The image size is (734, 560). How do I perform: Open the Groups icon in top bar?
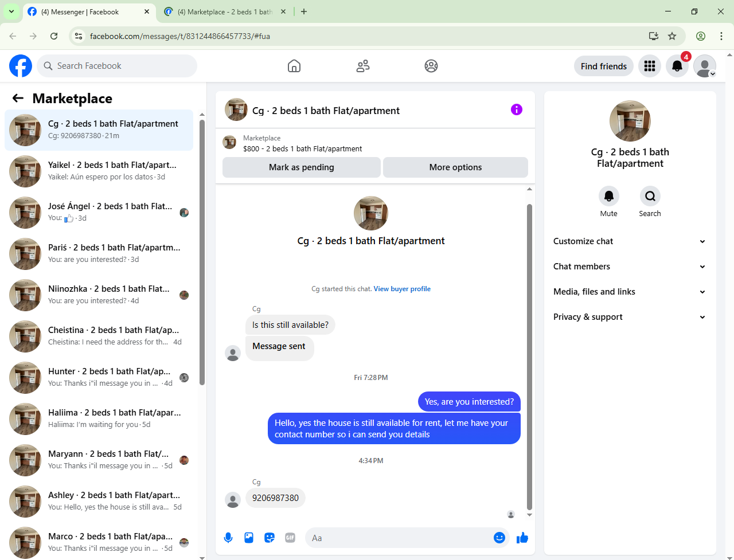pos(431,66)
